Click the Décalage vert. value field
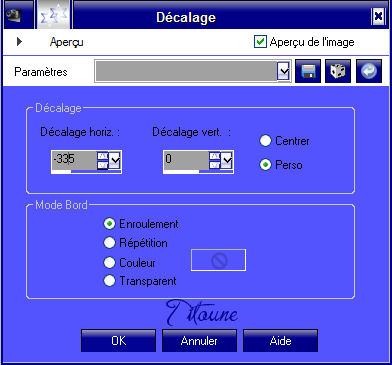 [186, 160]
